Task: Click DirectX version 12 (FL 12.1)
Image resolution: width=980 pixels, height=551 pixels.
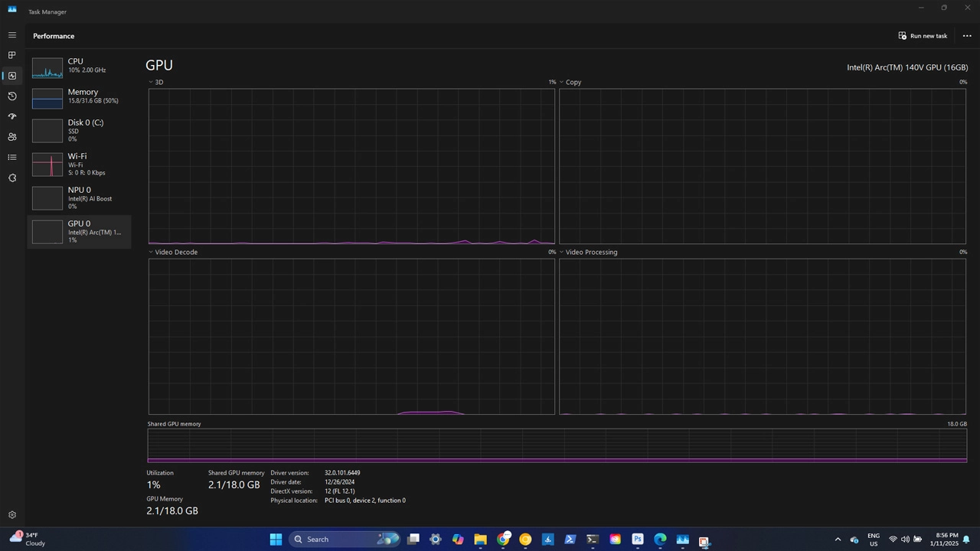Action: tap(340, 491)
